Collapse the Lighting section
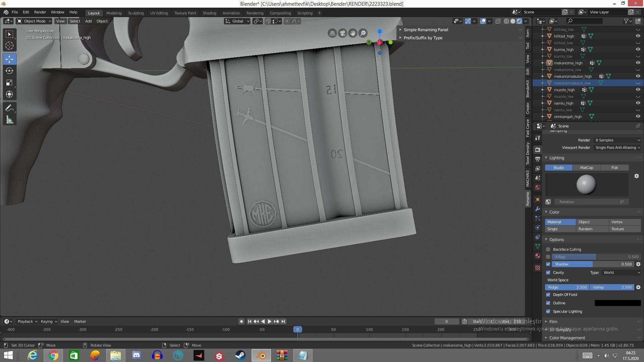 click(x=556, y=158)
